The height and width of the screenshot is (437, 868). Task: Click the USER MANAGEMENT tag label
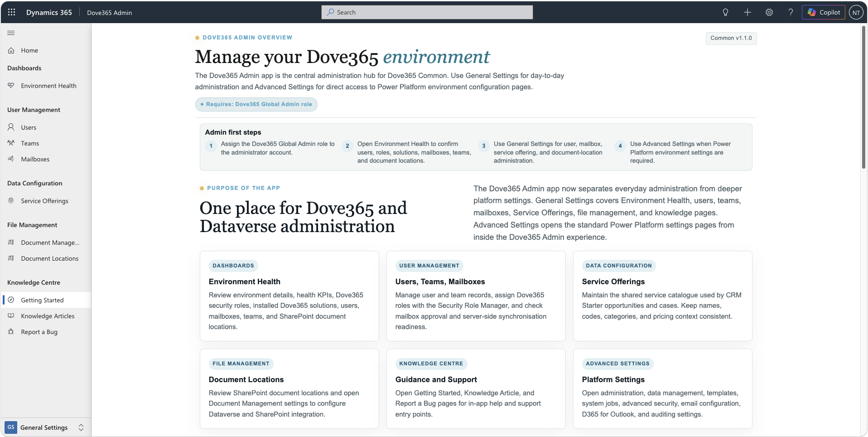(429, 266)
